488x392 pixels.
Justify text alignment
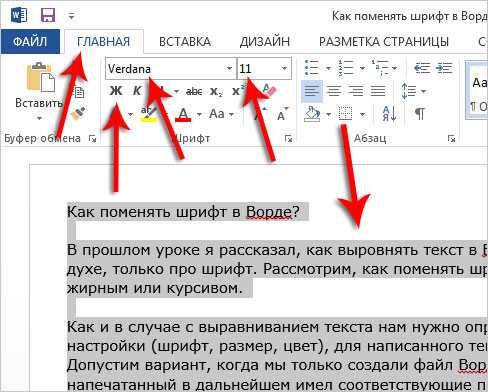pyautogui.click(x=378, y=91)
